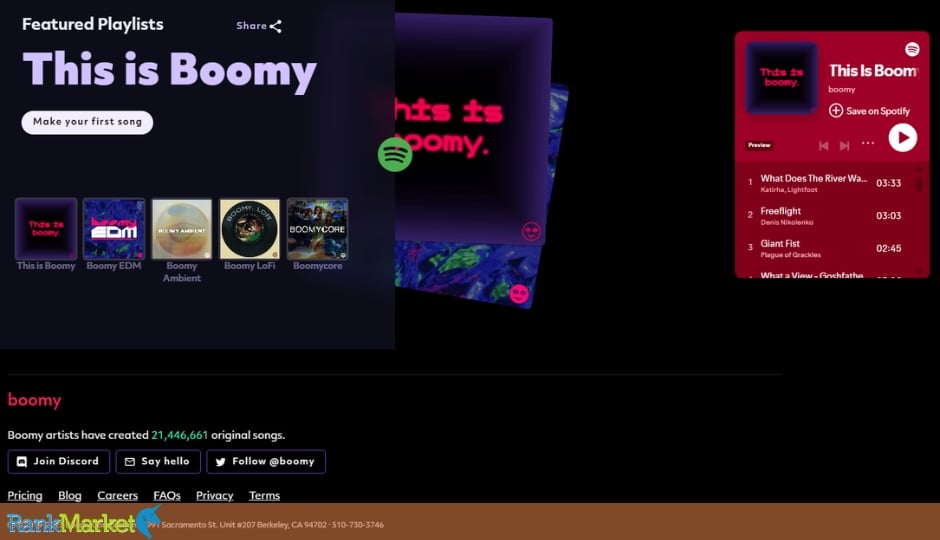
Task: Click album art in the Spotify player
Action: pos(781,78)
